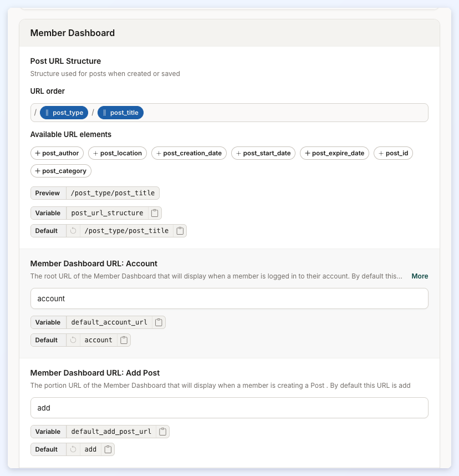Copy the default_account_url variable name
Screen dimensions: 459x476
tap(159, 322)
